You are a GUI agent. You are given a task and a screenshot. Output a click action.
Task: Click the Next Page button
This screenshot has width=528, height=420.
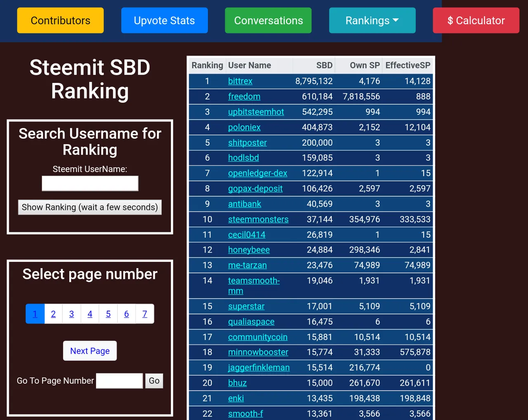90,351
